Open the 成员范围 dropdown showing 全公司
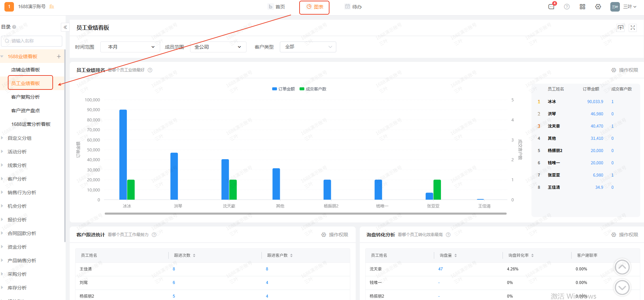 pos(218,47)
